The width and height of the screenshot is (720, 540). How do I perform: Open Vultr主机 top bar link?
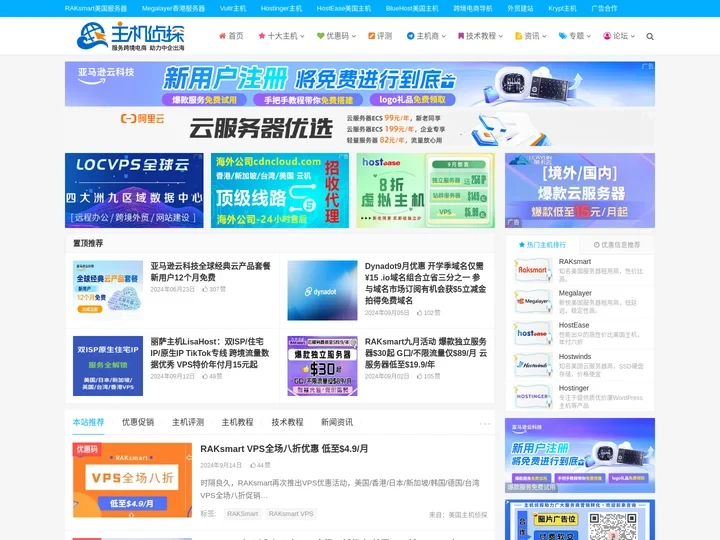coord(233,8)
